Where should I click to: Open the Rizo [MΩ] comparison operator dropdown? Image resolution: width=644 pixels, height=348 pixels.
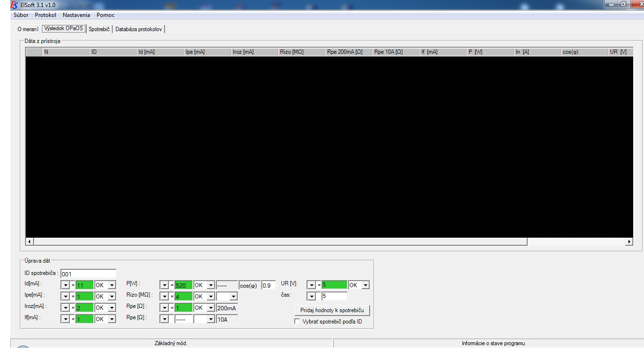pos(164,296)
